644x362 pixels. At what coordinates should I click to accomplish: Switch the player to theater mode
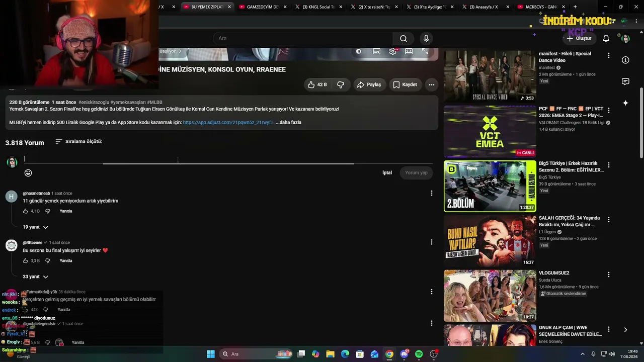point(409,51)
